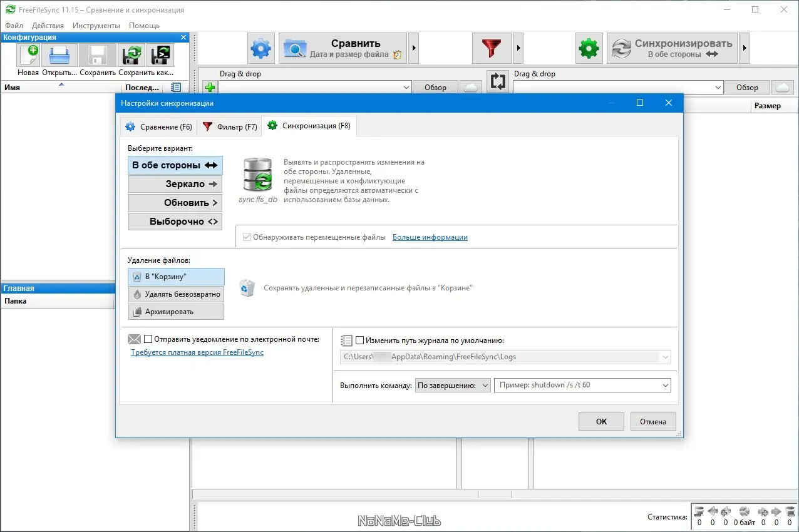The image size is (799, 532).
Task: Click the large Сравнить button
Action: [x=343, y=48]
